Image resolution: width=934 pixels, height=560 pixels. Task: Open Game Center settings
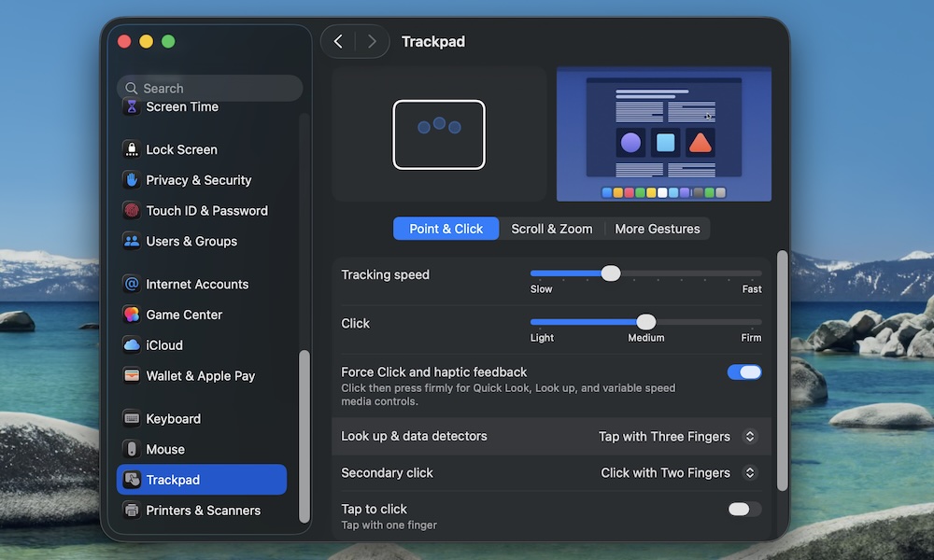184,315
